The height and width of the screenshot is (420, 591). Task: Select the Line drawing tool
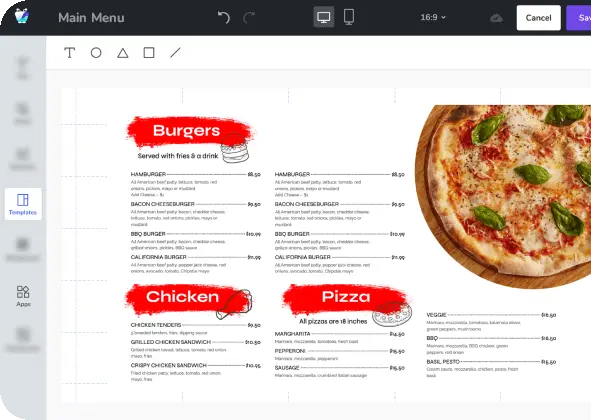[x=175, y=53]
